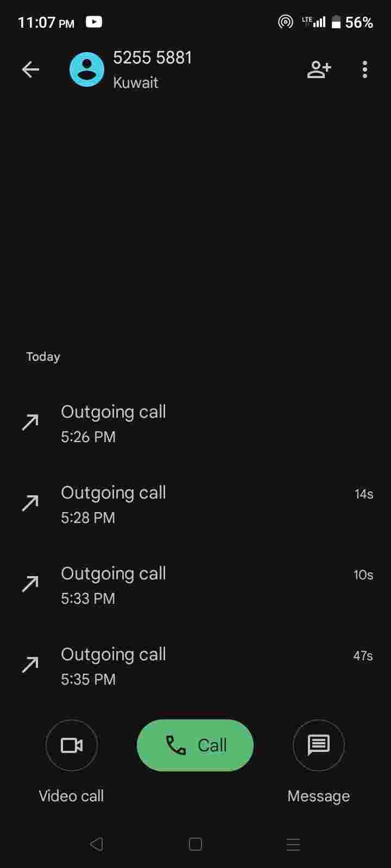This screenshot has height=868, width=391.
Task: Tap the back arrow icon
Action: click(x=30, y=69)
